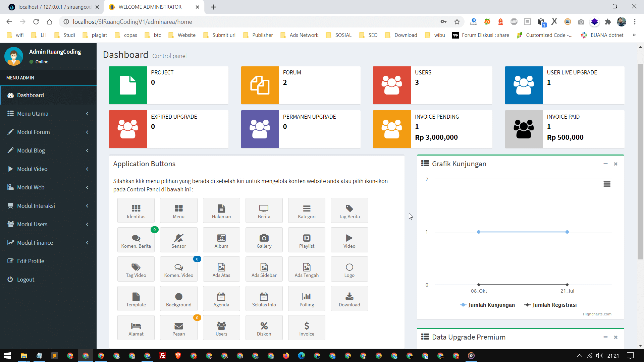The image size is (644, 362).
Task: Open the Playlist manager icon
Action: pyautogui.click(x=307, y=240)
